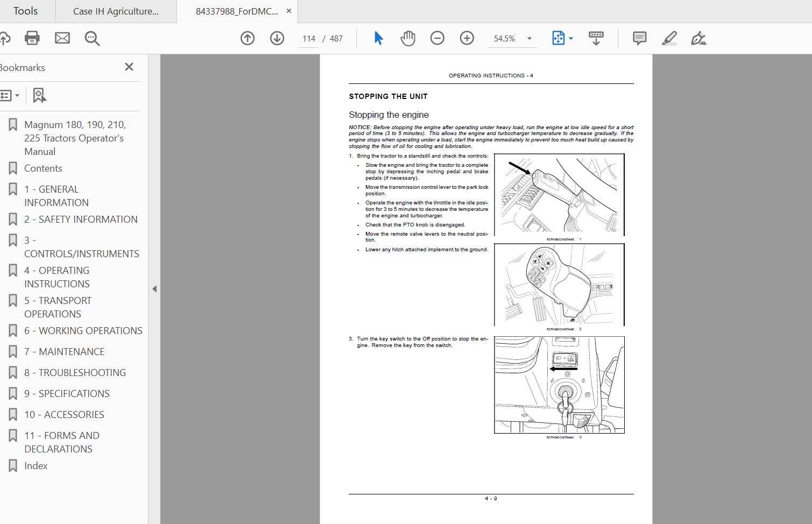
Task: Select 7 - MAINTENANCE bookmark
Action: tap(64, 352)
